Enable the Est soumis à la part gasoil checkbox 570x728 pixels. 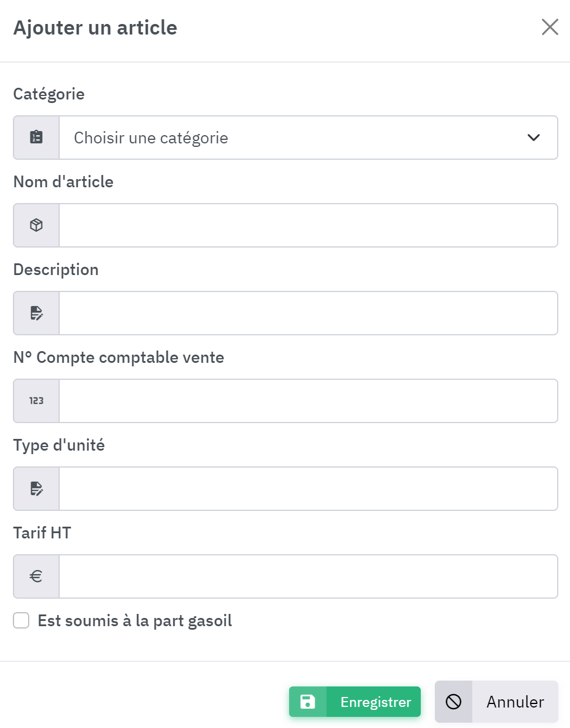22,620
